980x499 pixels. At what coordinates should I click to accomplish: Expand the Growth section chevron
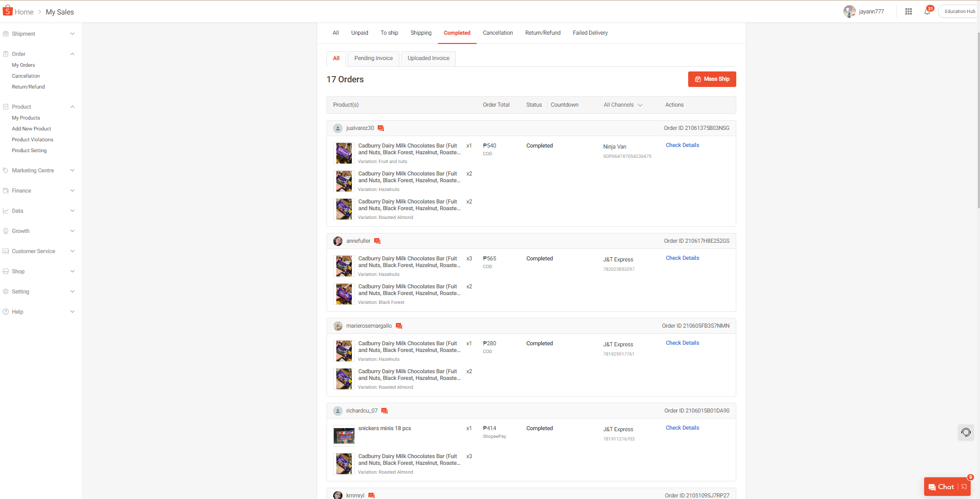[72, 231]
